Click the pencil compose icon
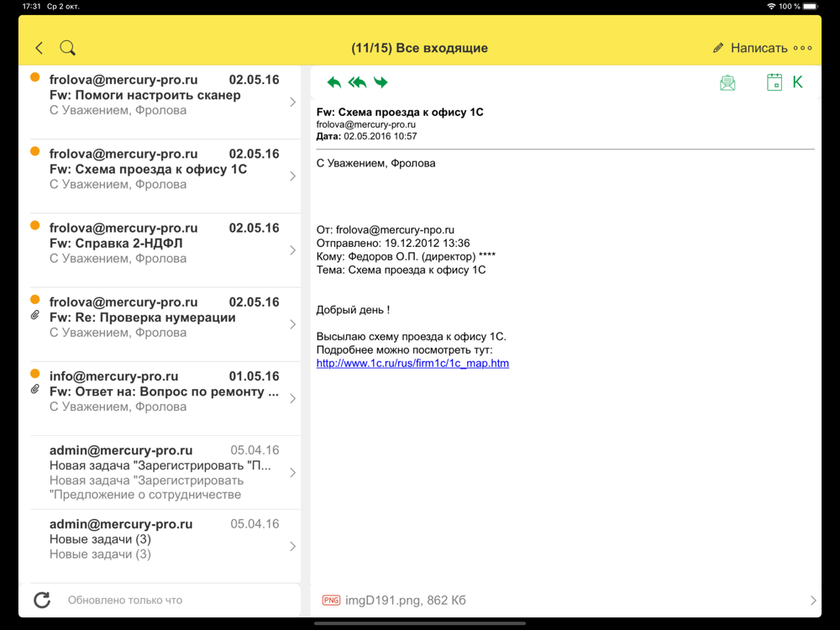 tap(718, 48)
